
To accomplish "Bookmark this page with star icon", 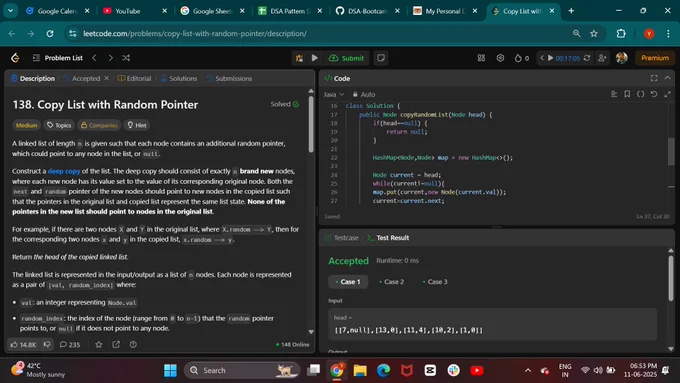I will tap(594, 33).
